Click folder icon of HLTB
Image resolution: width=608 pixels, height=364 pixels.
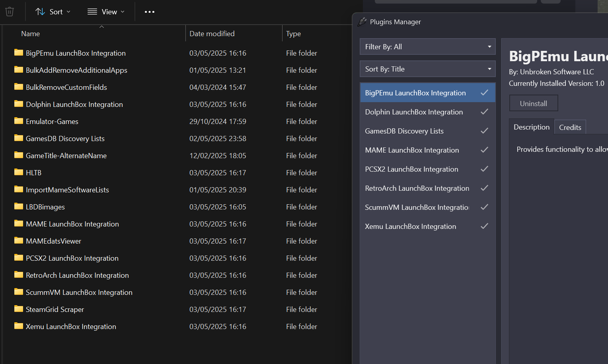(19, 172)
